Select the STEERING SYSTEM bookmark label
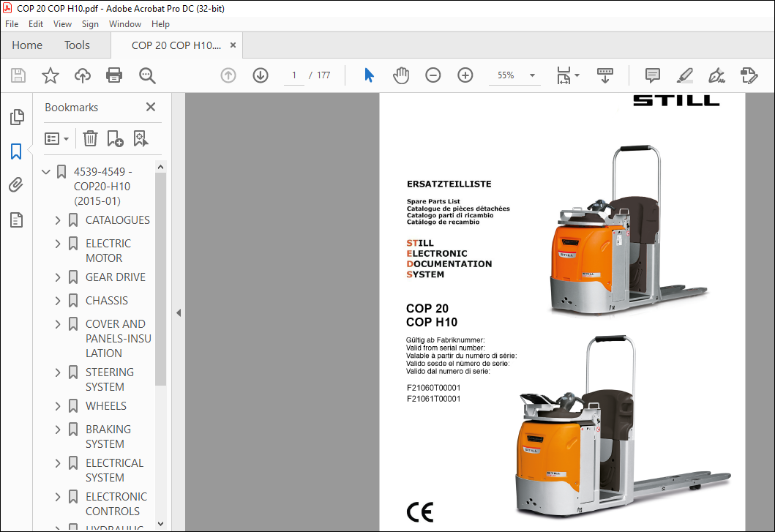The height and width of the screenshot is (532, 775). click(110, 379)
